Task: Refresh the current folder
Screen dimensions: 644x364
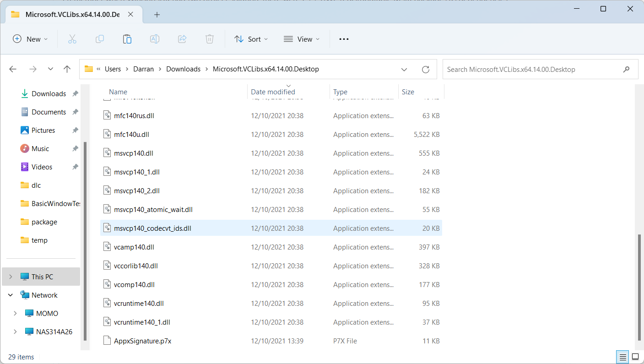Action: click(426, 69)
